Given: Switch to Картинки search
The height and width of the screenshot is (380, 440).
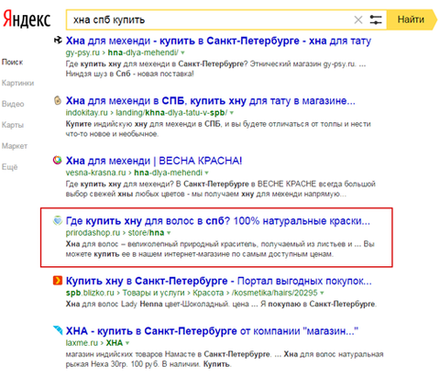Looking at the screenshot, I should (18, 83).
